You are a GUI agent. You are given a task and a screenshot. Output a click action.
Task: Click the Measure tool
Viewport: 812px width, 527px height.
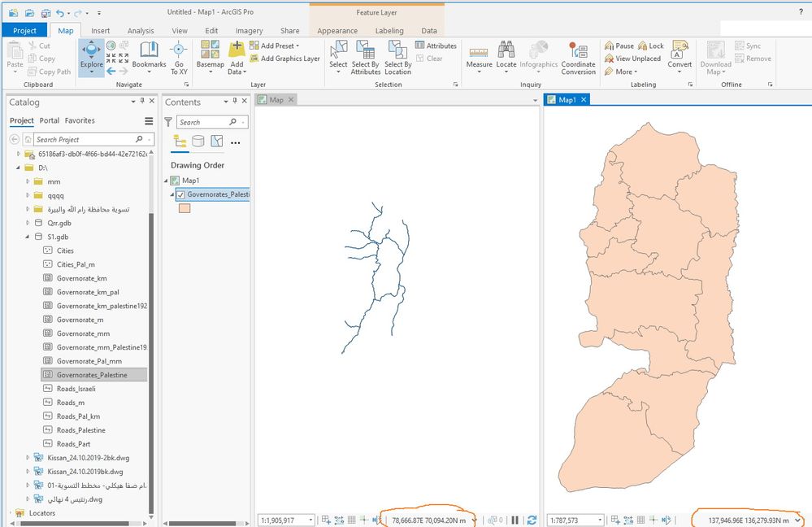point(479,57)
